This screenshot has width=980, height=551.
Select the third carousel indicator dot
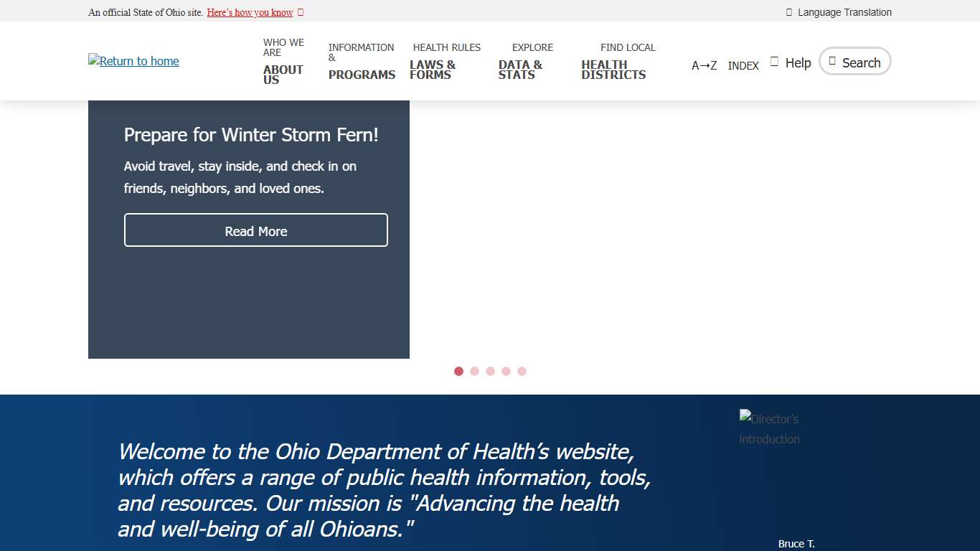[490, 371]
